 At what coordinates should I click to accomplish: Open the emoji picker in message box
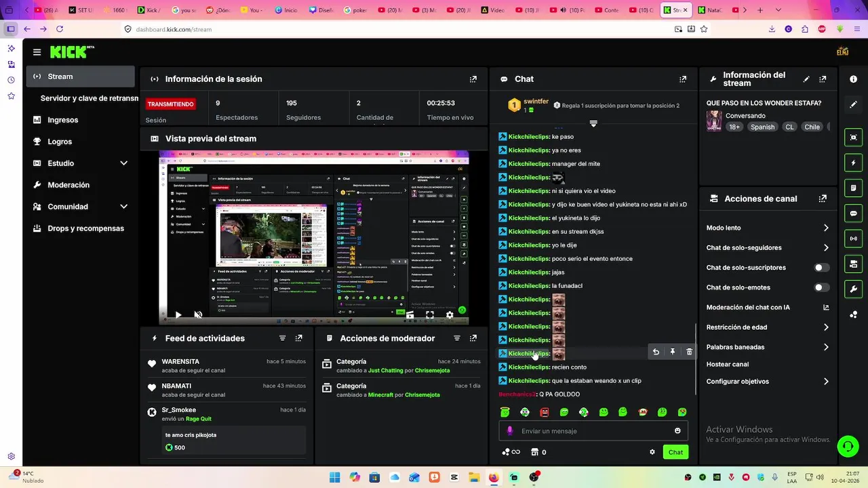[x=677, y=431]
